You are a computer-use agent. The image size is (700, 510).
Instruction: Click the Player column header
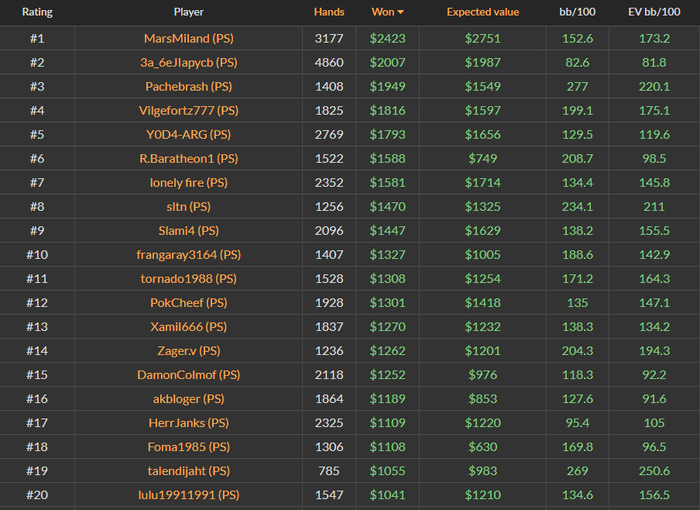pos(188,12)
